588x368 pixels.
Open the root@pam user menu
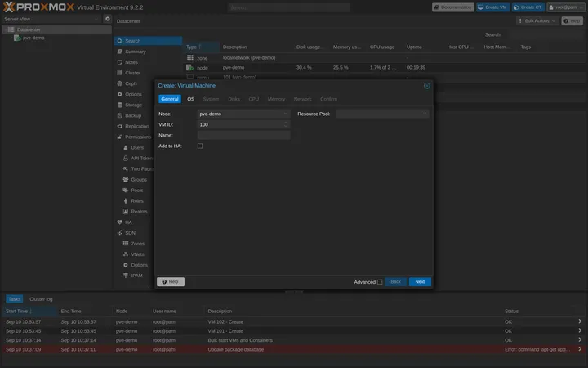(566, 7)
